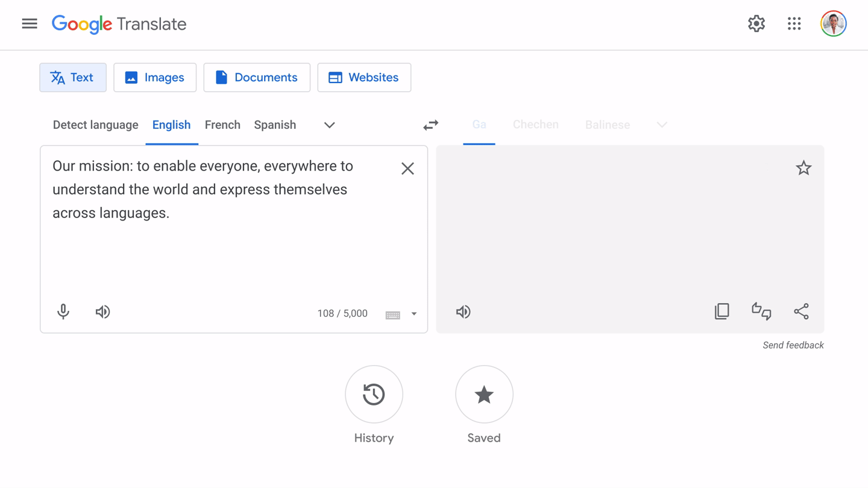Image resolution: width=868 pixels, height=488 pixels.
Task: Switch to Websites translation
Action: tap(364, 77)
